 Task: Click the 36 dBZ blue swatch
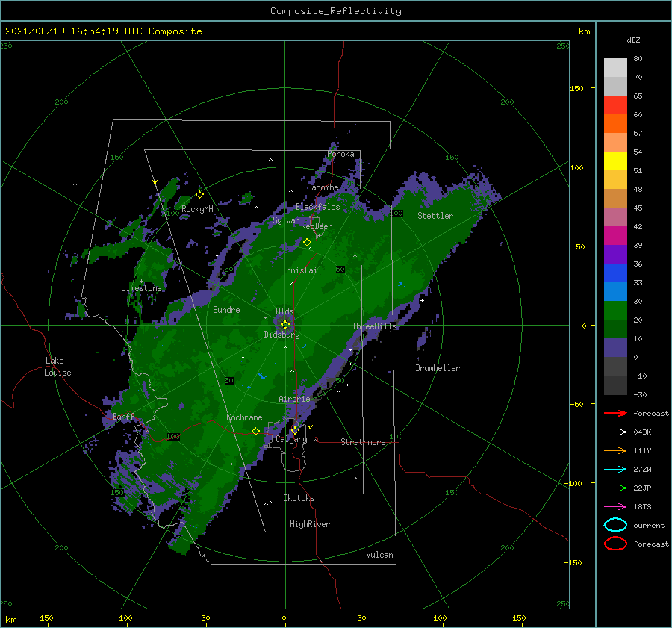pos(615,273)
